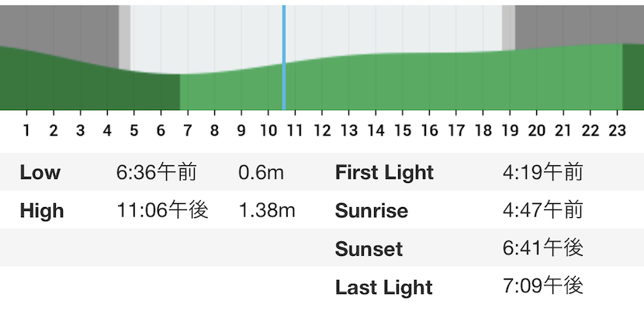Click the Sunrise label

click(372, 211)
